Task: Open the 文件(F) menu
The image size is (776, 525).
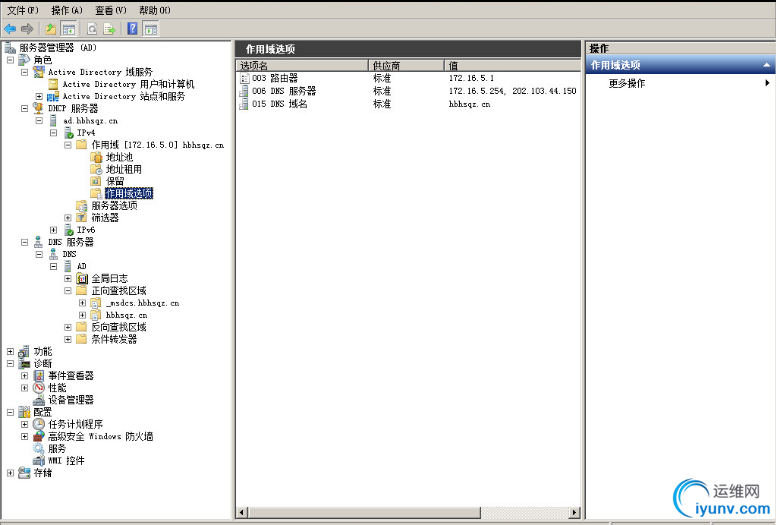Action: 22,10
